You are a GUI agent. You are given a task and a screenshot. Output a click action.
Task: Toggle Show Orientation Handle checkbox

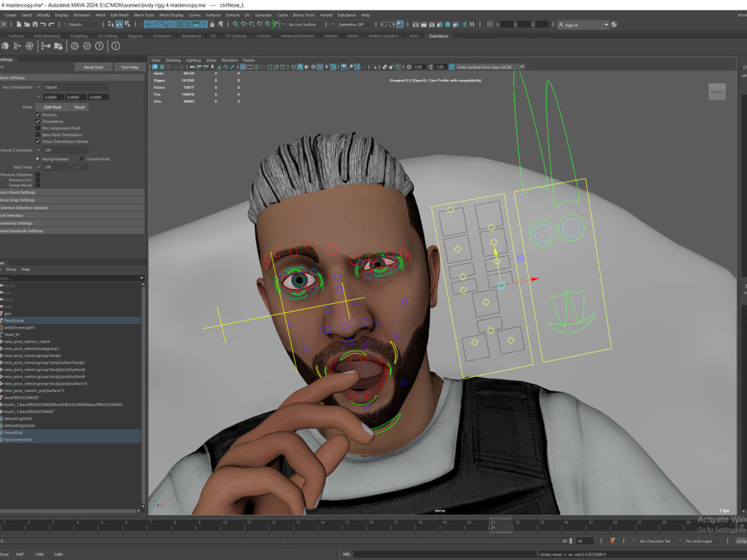coord(37,141)
